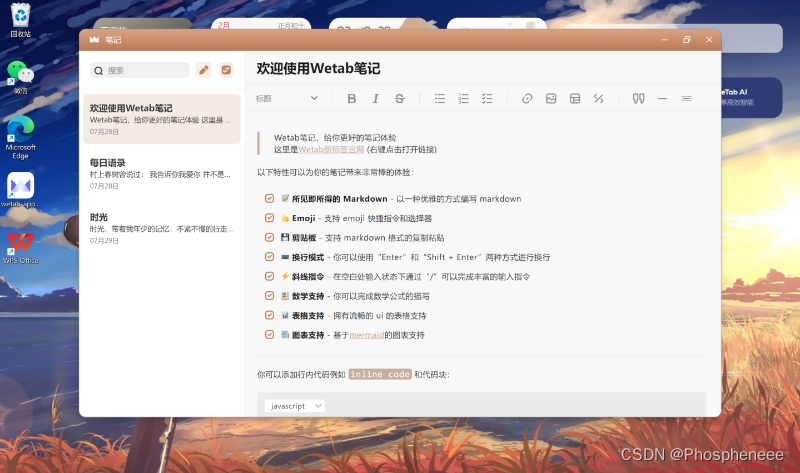Open the wetab app desktop shortcut
This screenshot has height=473, width=800.
(20, 190)
